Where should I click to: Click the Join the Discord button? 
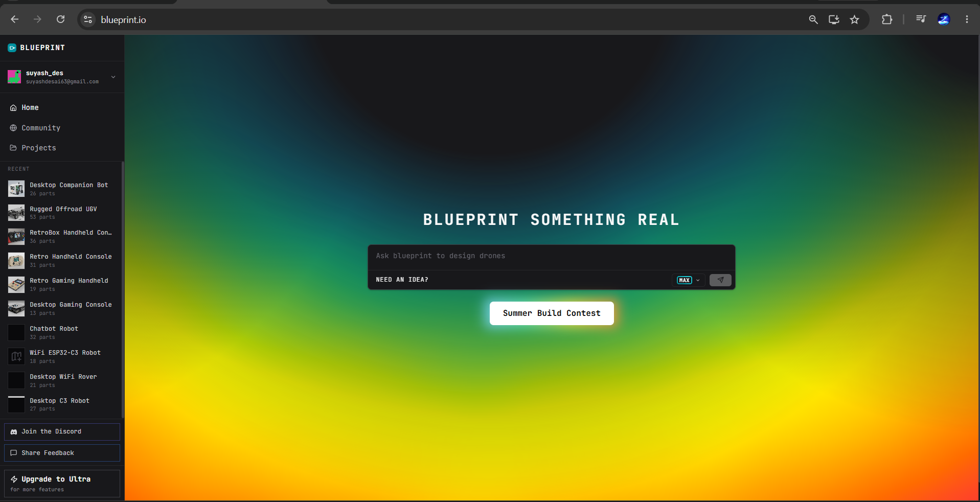[x=62, y=431]
